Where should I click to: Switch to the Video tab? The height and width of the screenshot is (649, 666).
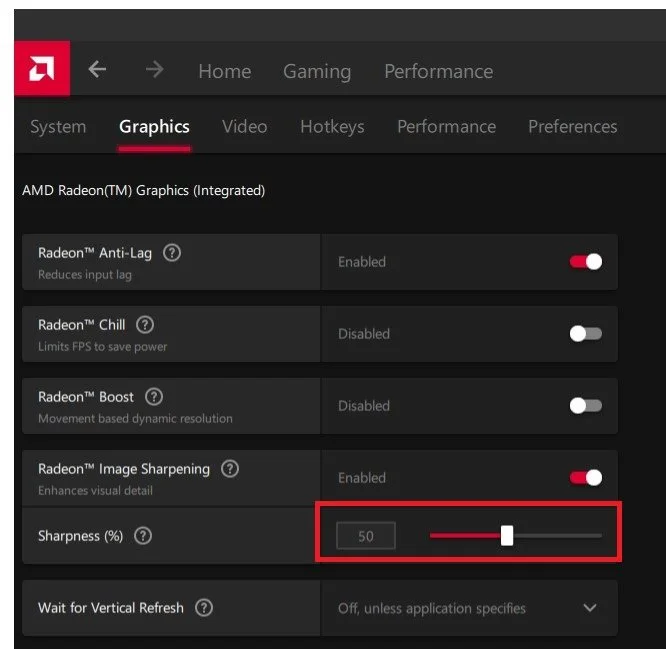click(x=245, y=127)
